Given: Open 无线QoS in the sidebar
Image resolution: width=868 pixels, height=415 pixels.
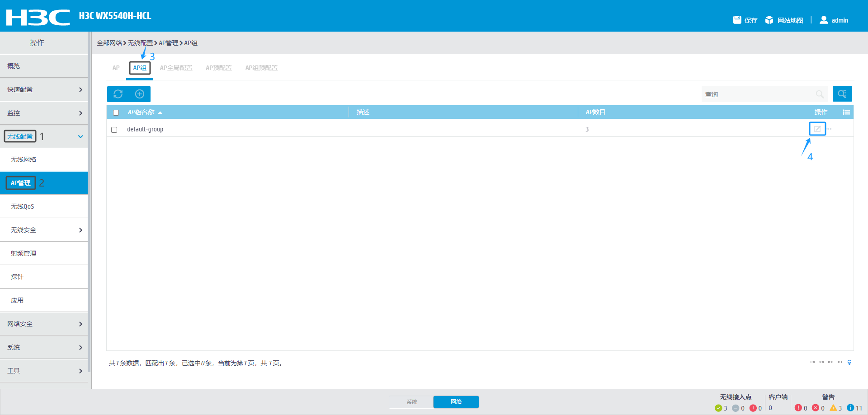Looking at the screenshot, I should pos(23,206).
